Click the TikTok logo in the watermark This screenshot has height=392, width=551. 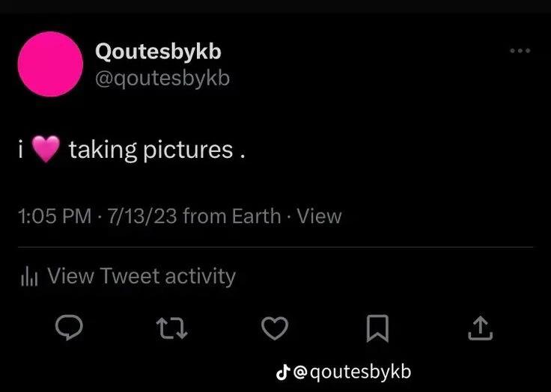pyautogui.click(x=283, y=373)
